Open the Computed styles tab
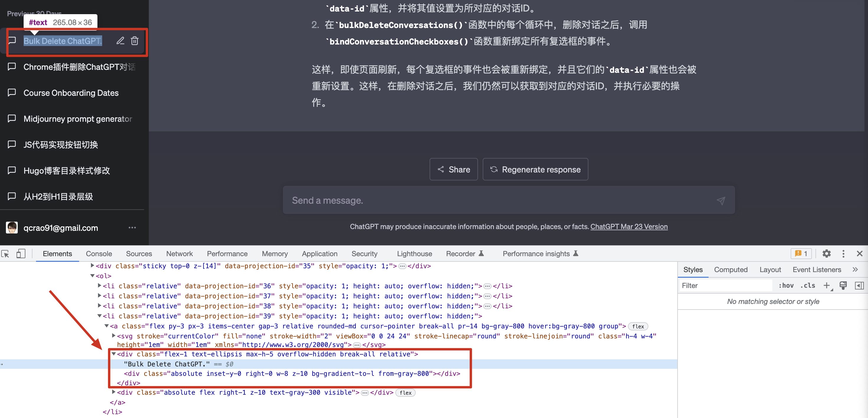 point(730,269)
